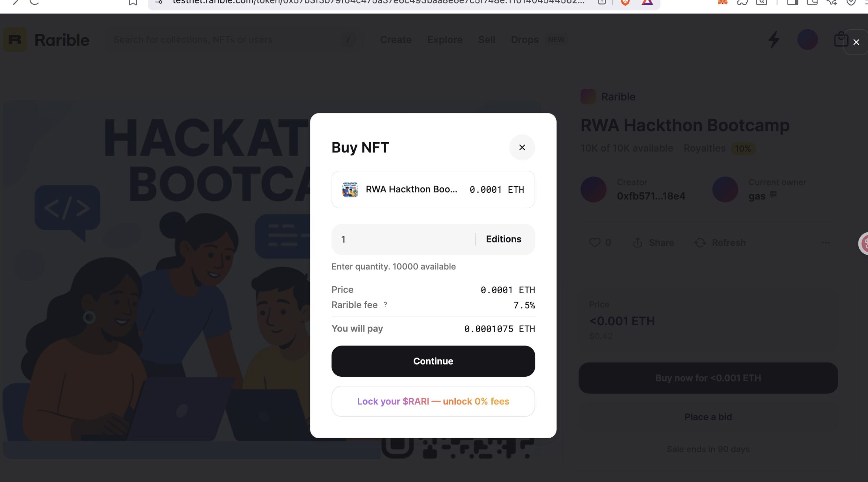Close the Buy NFT dialog

[x=522, y=147]
